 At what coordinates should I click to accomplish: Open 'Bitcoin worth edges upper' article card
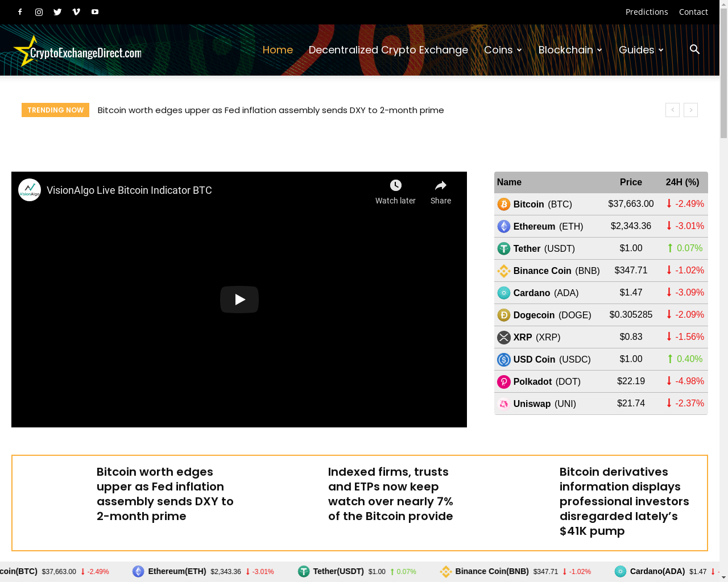pos(165,494)
